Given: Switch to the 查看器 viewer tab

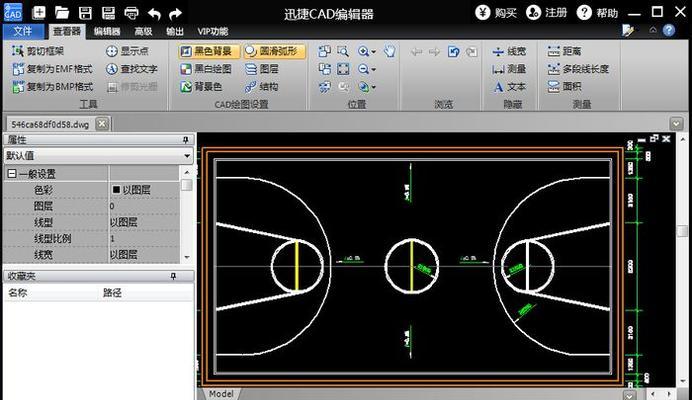Looking at the screenshot, I should pyautogui.click(x=67, y=31).
